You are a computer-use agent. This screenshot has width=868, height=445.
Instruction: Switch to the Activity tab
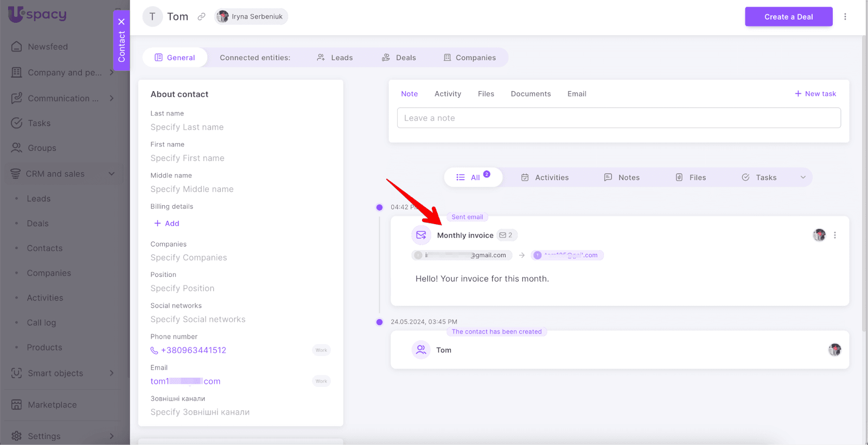click(448, 94)
